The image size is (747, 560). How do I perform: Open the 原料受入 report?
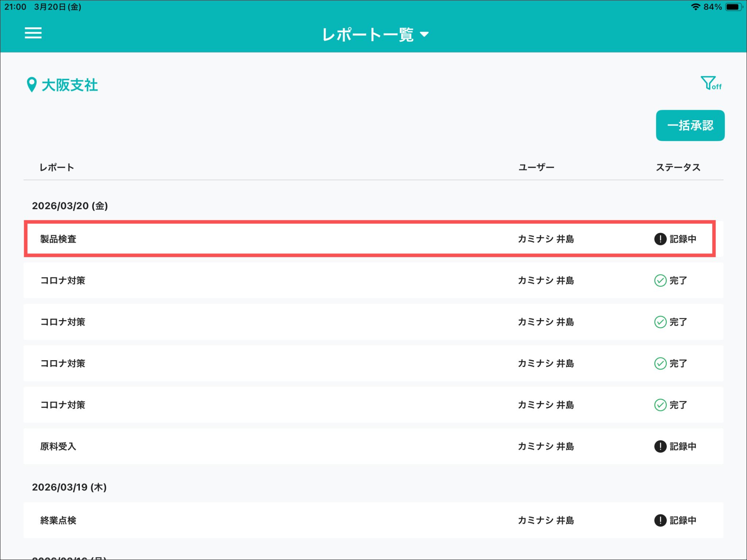[x=373, y=446]
